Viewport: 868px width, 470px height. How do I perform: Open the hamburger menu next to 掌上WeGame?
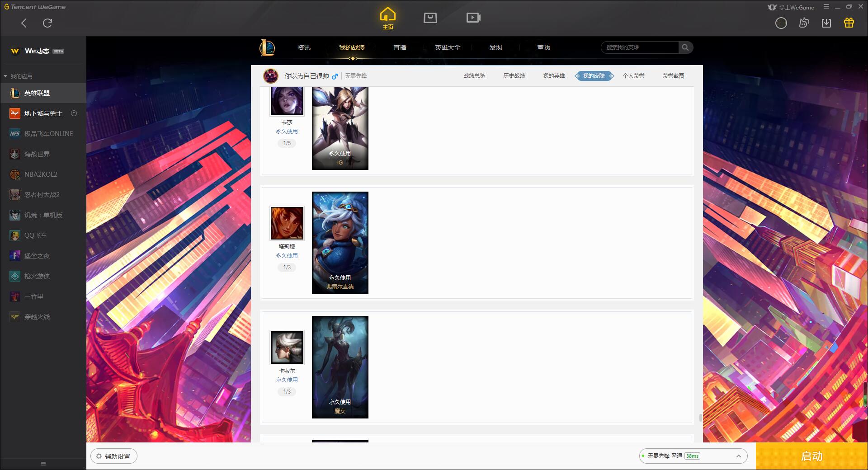coord(826,7)
